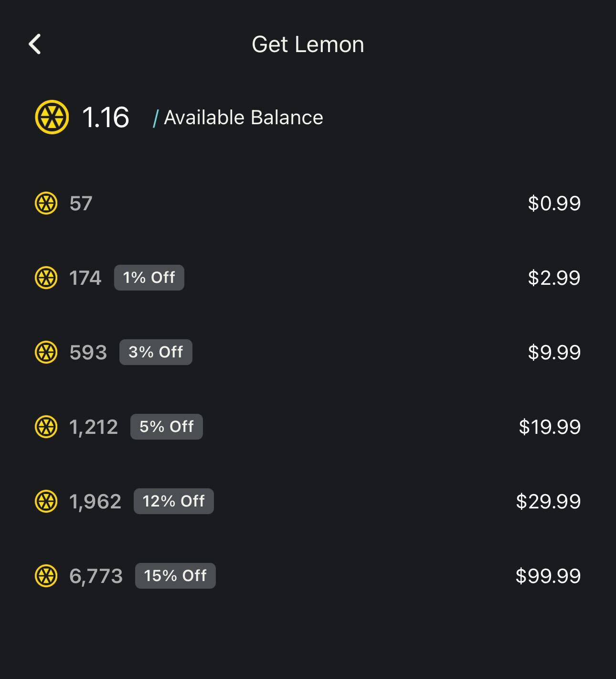Image resolution: width=616 pixels, height=679 pixels.
Task: Tap the 15% Off badge
Action: click(175, 576)
